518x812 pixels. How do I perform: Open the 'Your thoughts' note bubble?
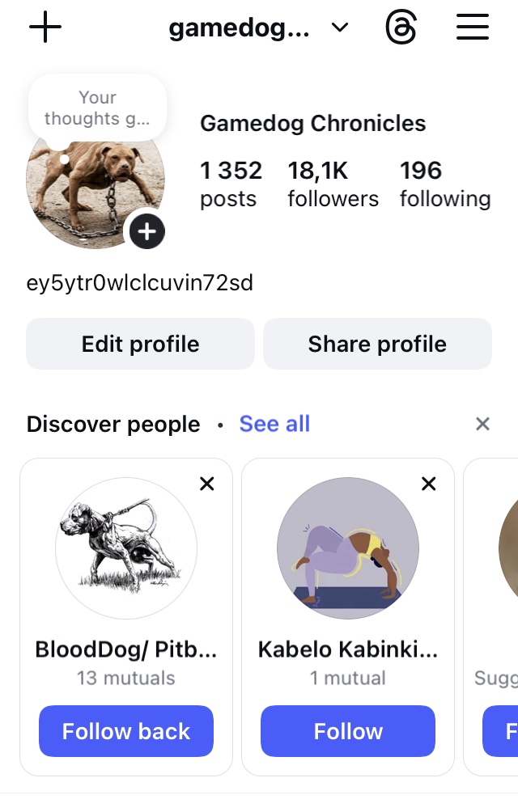click(97, 108)
